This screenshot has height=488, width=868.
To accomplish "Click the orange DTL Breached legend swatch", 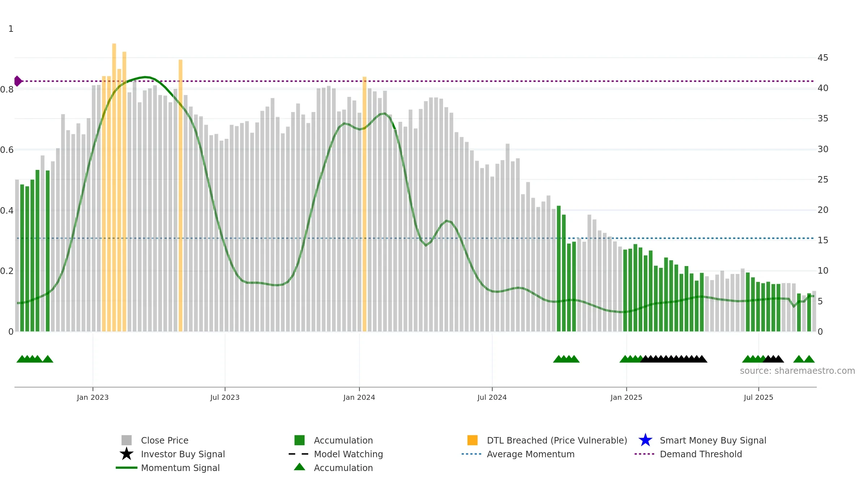I will coord(472,440).
